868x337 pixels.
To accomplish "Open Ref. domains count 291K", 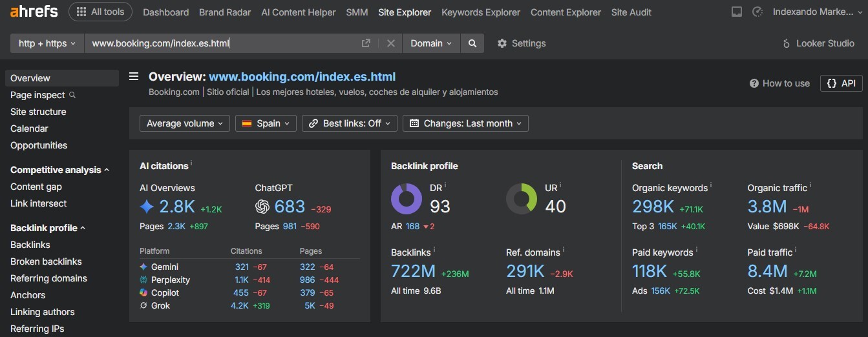I will click(525, 271).
